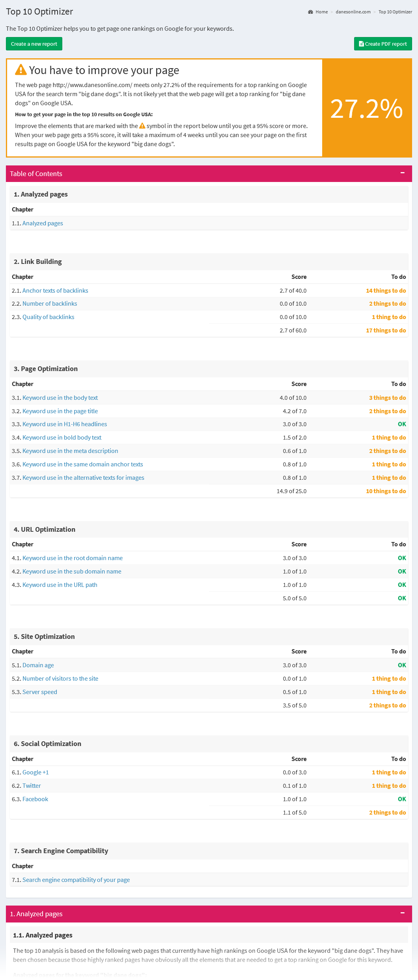Open Facebook chapter link
Viewport: 418px width, 980px height.
coord(35,799)
